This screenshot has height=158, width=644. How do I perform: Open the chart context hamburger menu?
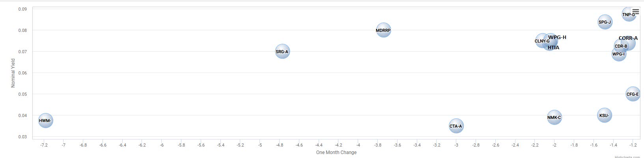636,11
